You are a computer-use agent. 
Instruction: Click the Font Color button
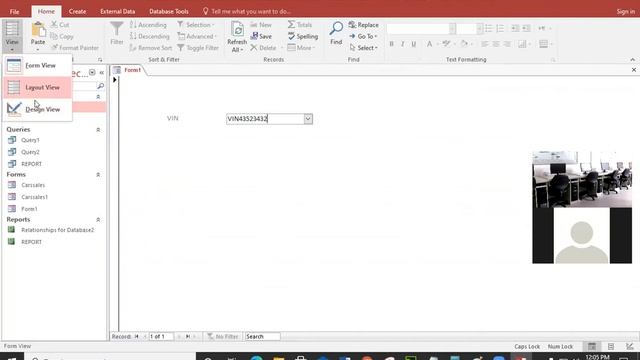coord(429,44)
